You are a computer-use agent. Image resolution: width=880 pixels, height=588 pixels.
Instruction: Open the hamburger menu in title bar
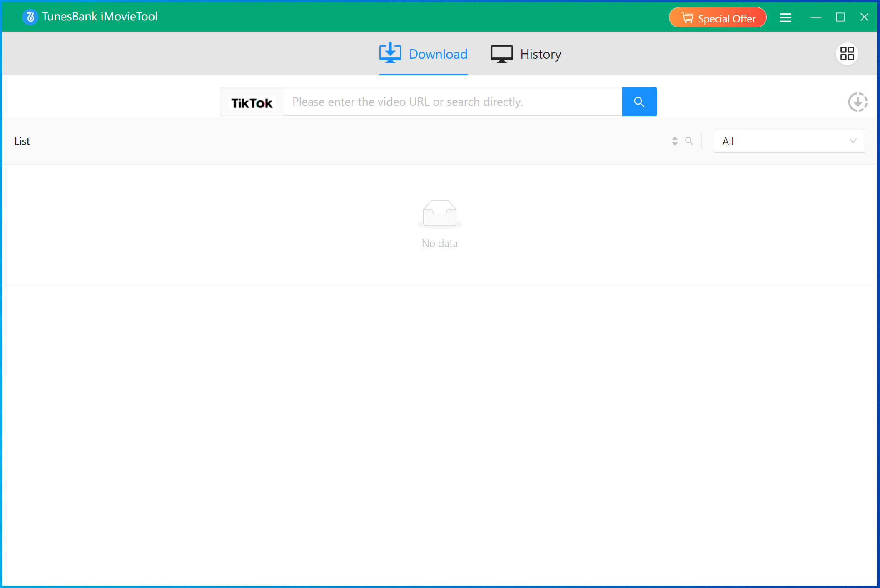point(785,17)
